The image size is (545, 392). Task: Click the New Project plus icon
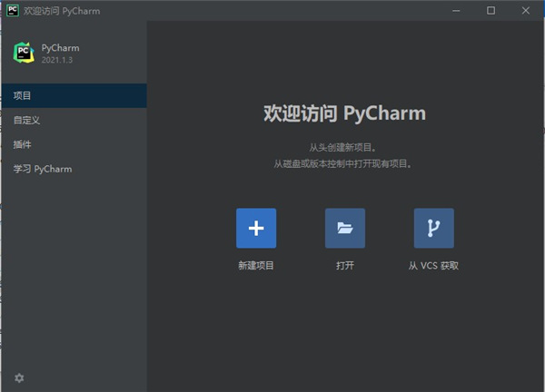pos(256,228)
